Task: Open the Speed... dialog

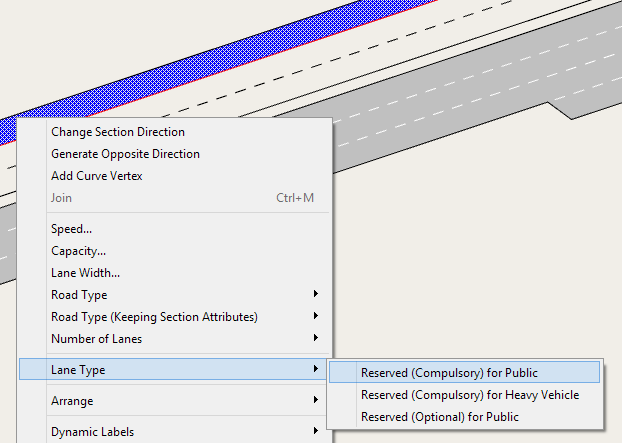Action: [71, 229]
